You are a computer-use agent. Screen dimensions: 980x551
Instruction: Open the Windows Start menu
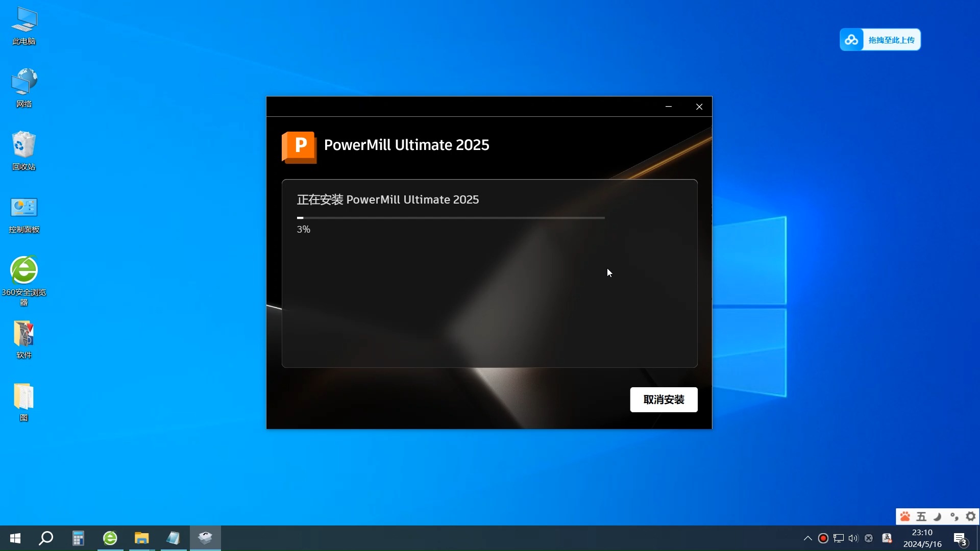tap(15, 538)
